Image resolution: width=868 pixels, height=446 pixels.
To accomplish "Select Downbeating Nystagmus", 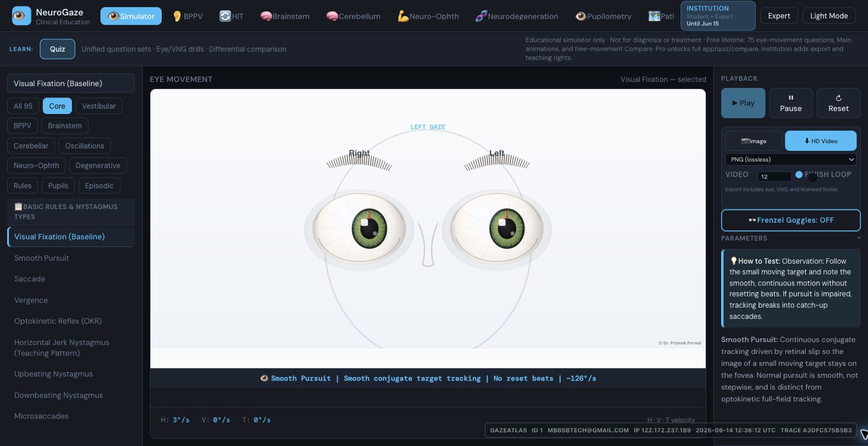I will (71, 395).
